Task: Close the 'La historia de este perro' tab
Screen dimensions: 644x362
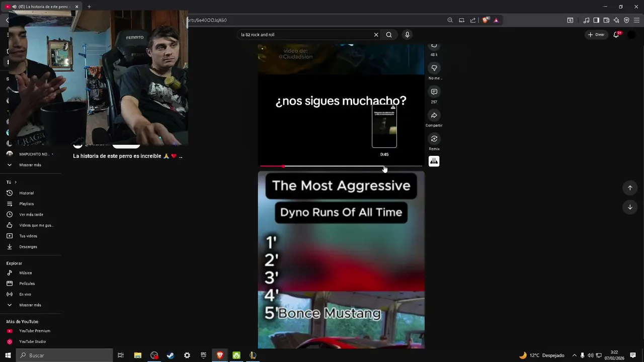Action: point(77,7)
